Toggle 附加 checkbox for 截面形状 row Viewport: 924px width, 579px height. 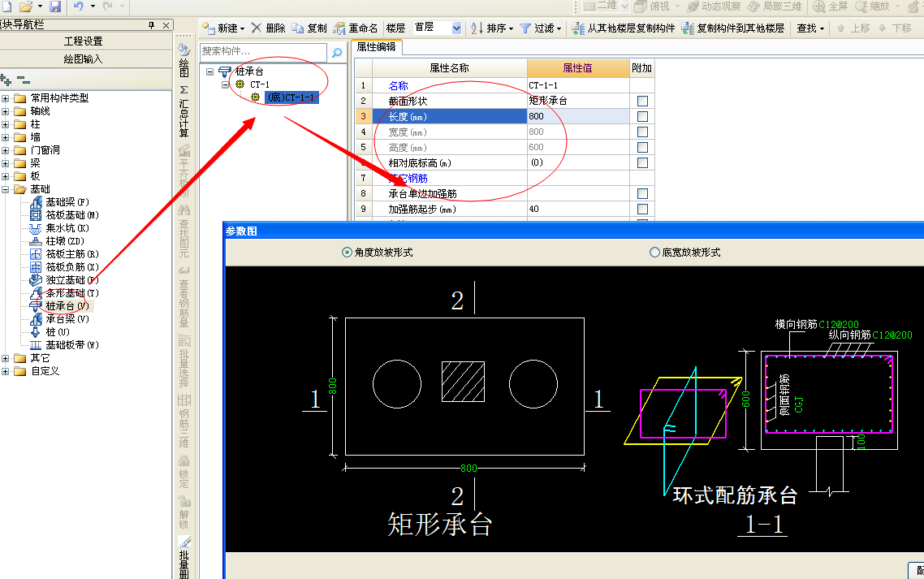point(642,101)
